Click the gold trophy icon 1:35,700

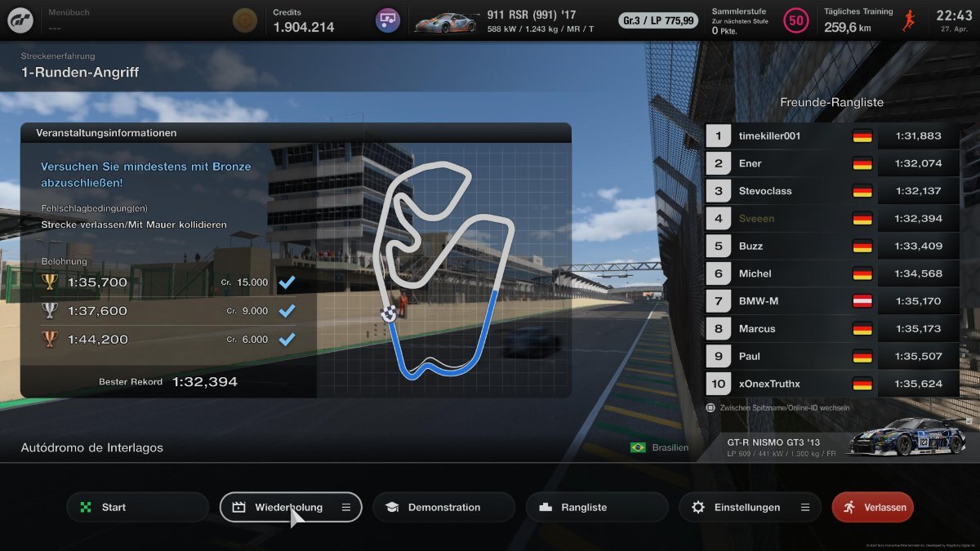pos(50,282)
